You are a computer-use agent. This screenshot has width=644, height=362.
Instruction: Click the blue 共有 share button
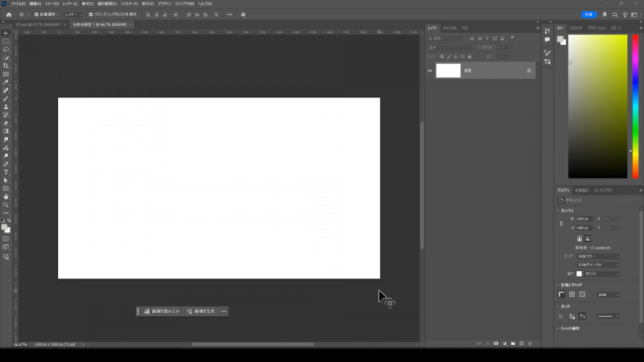pyautogui.click(x=588, y=14)
